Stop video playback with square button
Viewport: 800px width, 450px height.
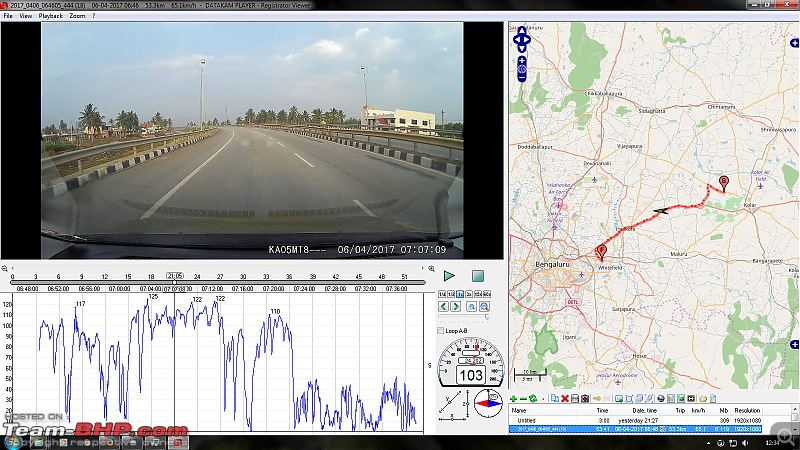coord(478,276)
